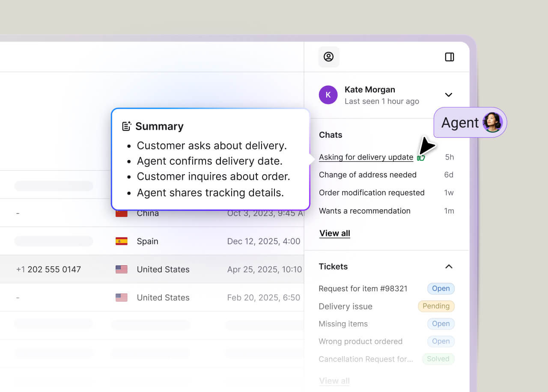Viewport: 548px width, 392px height.
Task: Click the Chats section heading
Action: (x=331, y=135)
